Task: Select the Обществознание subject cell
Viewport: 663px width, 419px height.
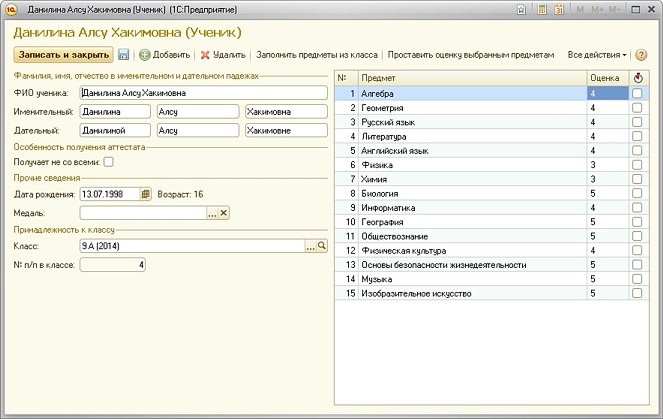Action: tap(473, 236)
